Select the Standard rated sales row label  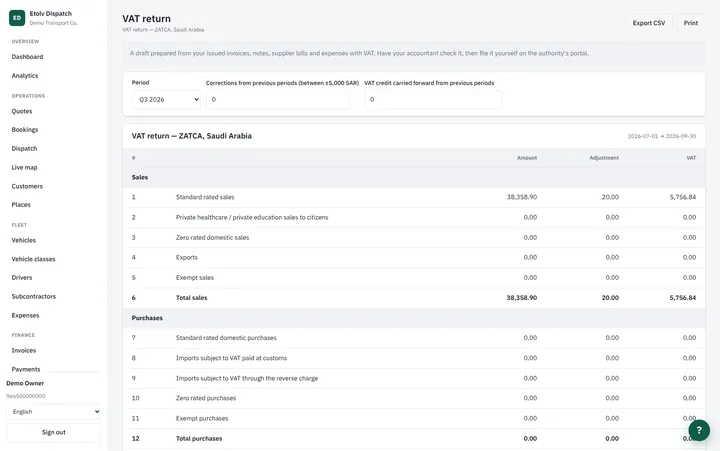click(x=205, y=197)
